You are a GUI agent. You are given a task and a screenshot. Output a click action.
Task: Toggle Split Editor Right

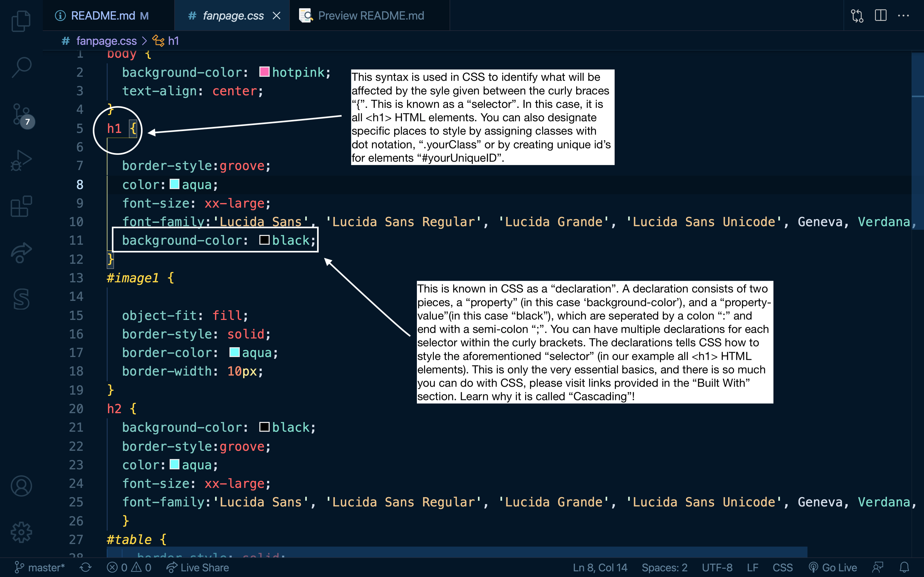(x=880, y=16)
